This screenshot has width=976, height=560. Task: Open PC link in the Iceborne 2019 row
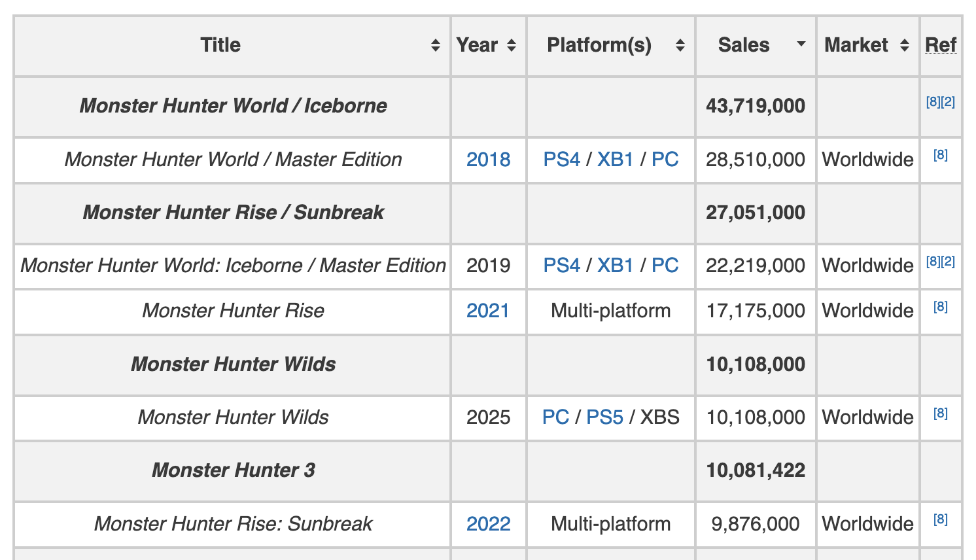665,266
